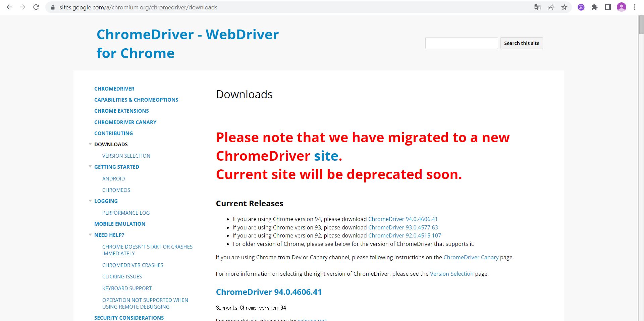Viewport: 644px width, 321px height.
Task: Open the purple extension icon
Action: point(581,7)
